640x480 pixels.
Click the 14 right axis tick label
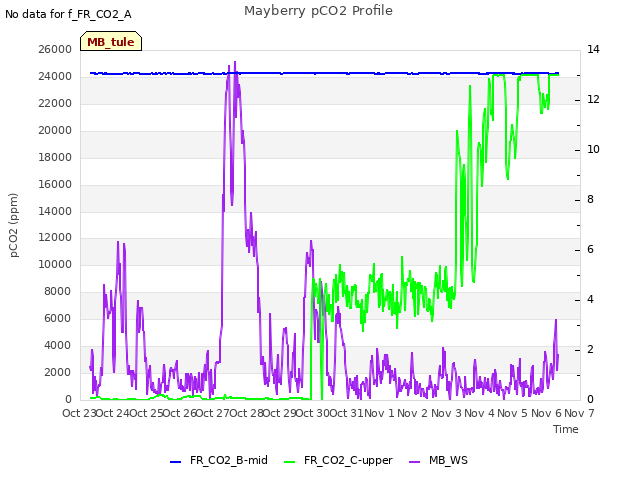(x=593, y=49)
